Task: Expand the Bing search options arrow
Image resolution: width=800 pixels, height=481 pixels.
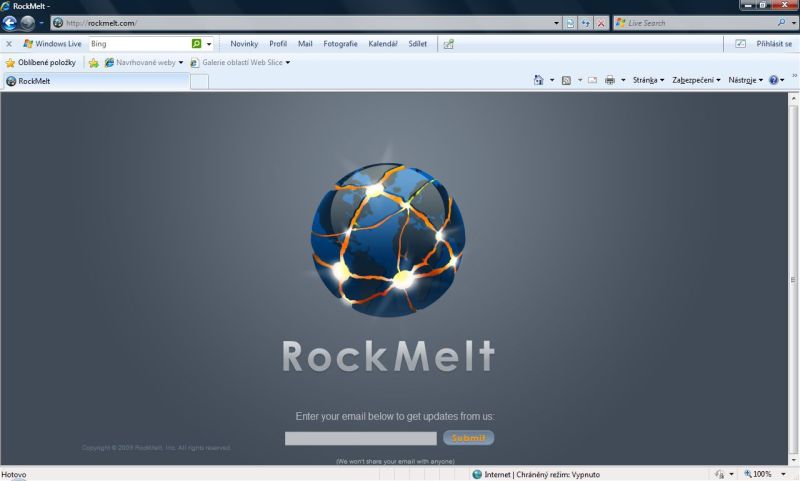Action: coord(209,44)
